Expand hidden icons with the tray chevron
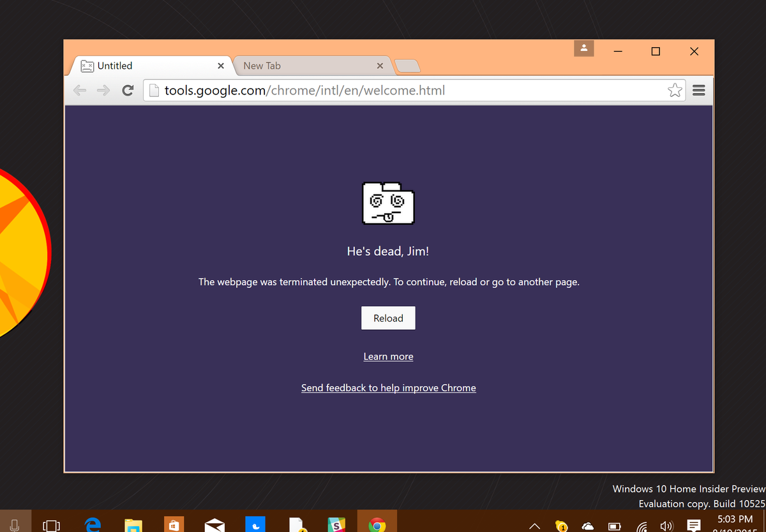The image size is (766, 532). [534, 524]
